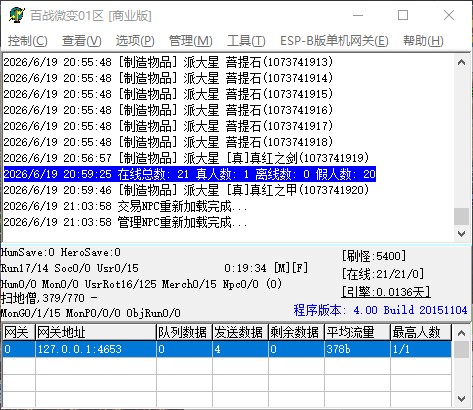
Task: Click the [引擎:0.0136天] link
Action: (386, 292)
